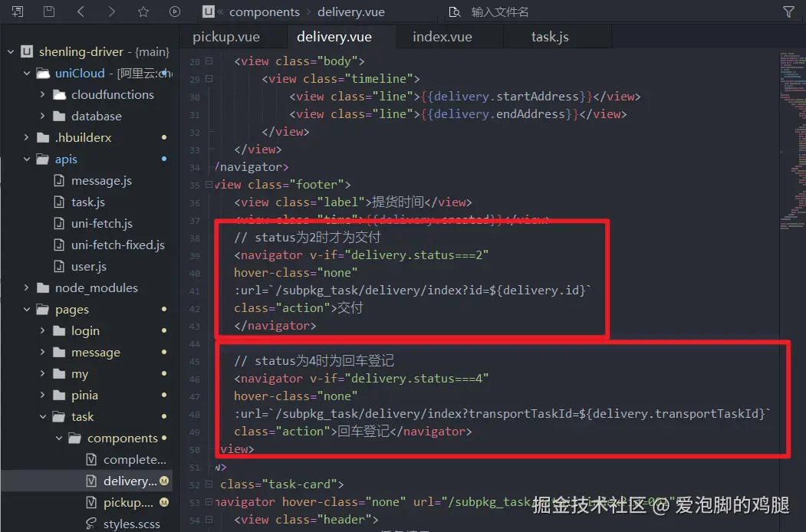
Task: Click the uniCloud cloud folder icon
Action: 43,74
